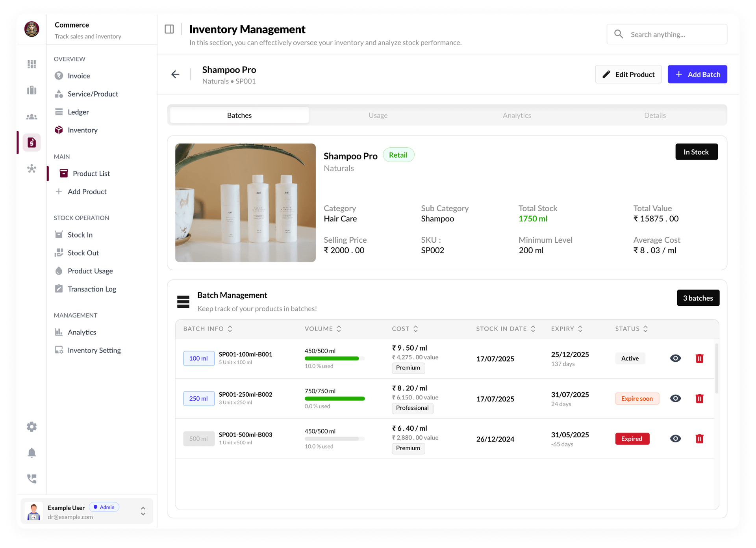View the expired batch SP001-500ml-B003 with eye icon
The width and height of the screenshot is (756, 548).
[x=676, y=438]
